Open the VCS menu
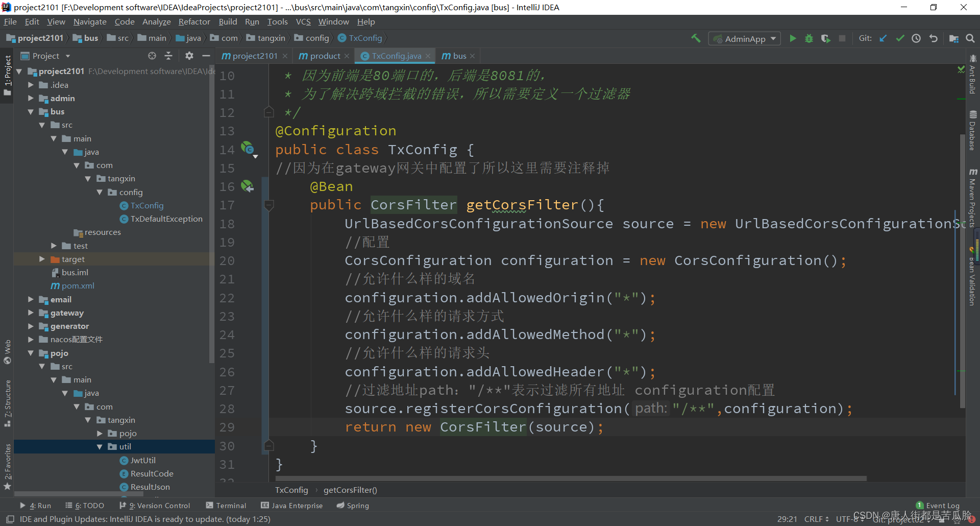This screenshot has height=526, width=980. click(x=303, y=22)
